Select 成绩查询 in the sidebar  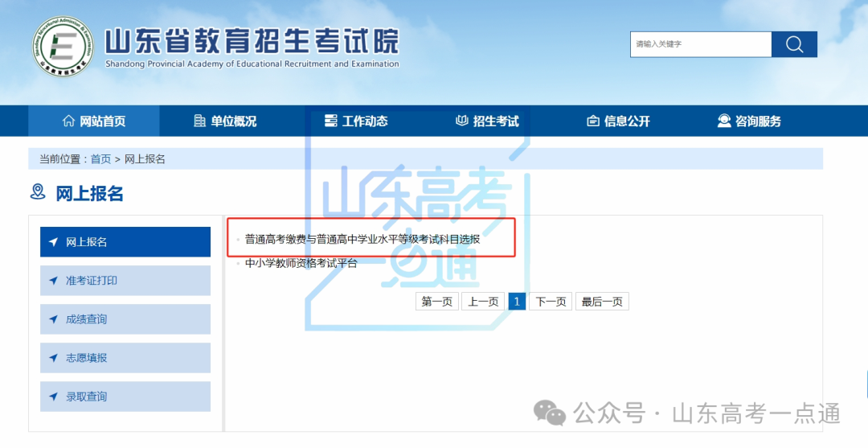[x=125, y=319]
